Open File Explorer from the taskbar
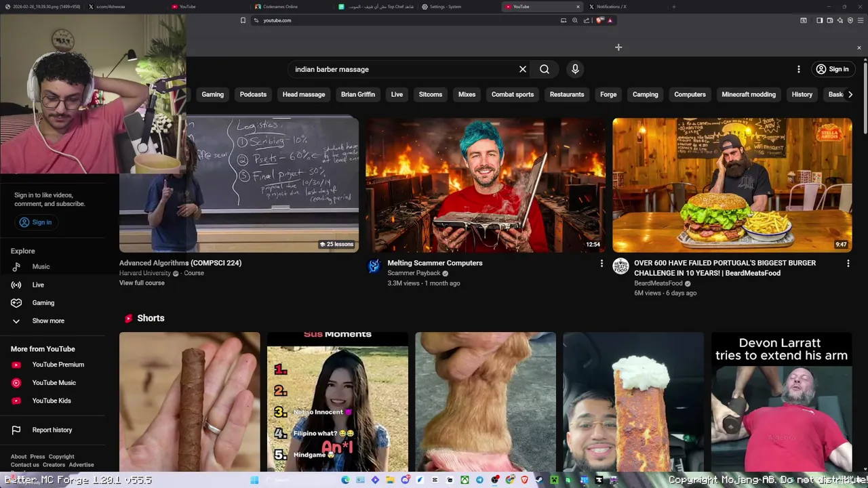868x488 pixels. 390,480
